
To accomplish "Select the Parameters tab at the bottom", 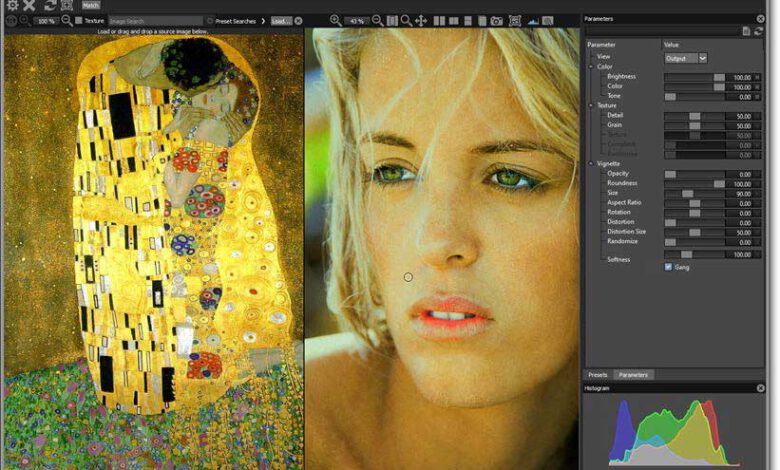I will coord(631,375).
